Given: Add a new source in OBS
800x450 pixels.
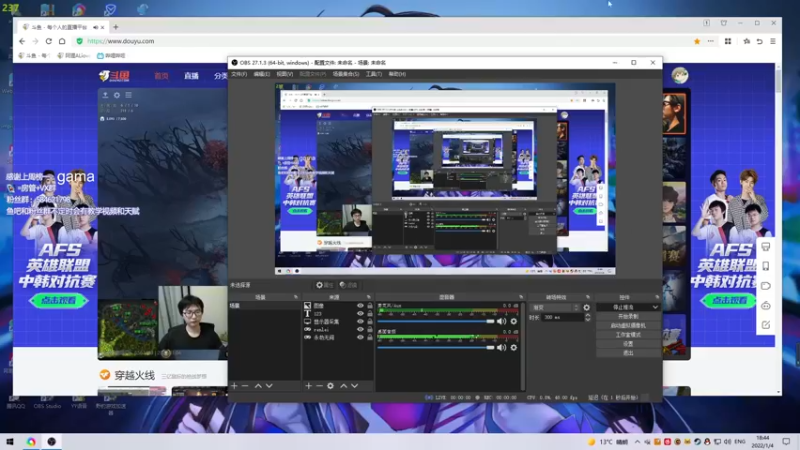Looking at the screenshot, I should pyautogui.click(x=308, y=386).
